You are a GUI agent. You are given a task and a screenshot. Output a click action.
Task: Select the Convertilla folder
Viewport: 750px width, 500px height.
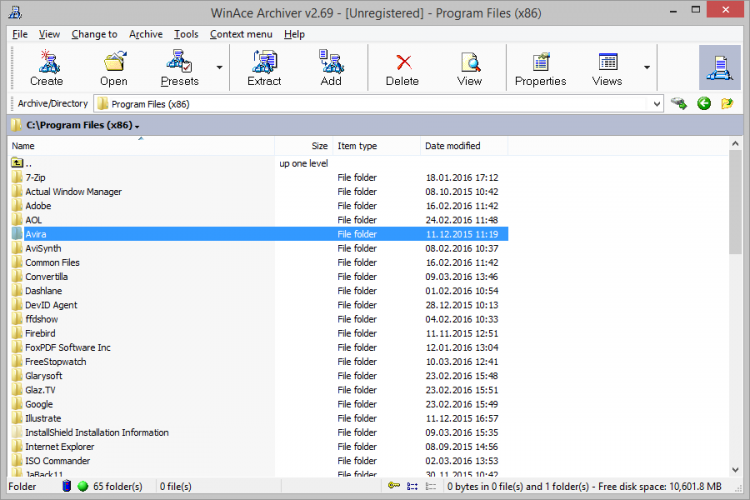[46, 277]
